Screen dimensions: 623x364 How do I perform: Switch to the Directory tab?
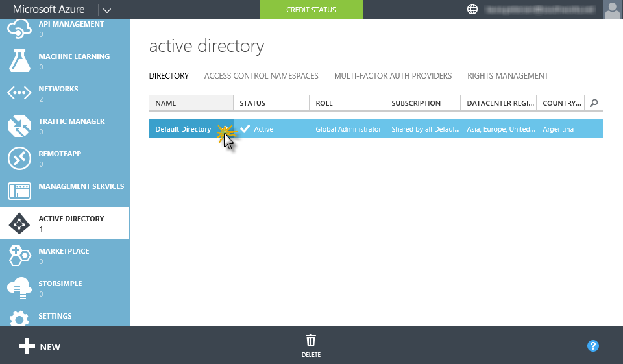(169, 75)
